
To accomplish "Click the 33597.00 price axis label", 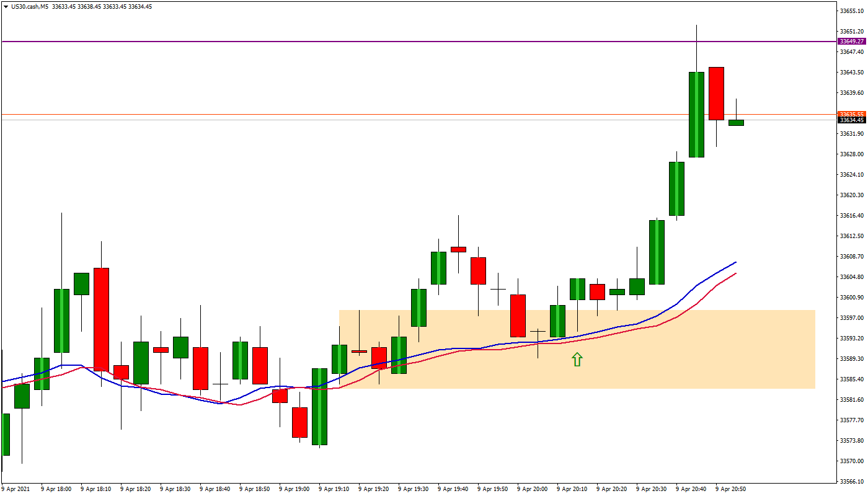I will coord(852,318).
